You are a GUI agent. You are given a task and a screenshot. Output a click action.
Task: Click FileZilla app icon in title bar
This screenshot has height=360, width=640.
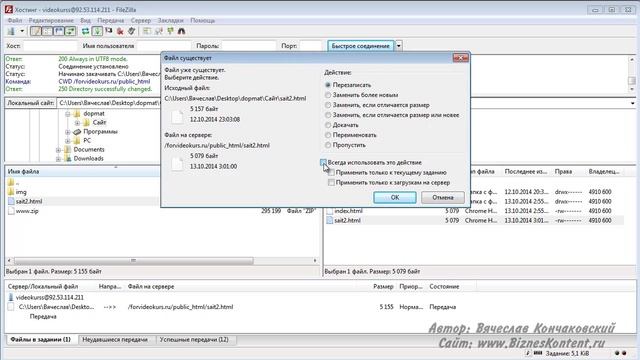click(8, 9)
